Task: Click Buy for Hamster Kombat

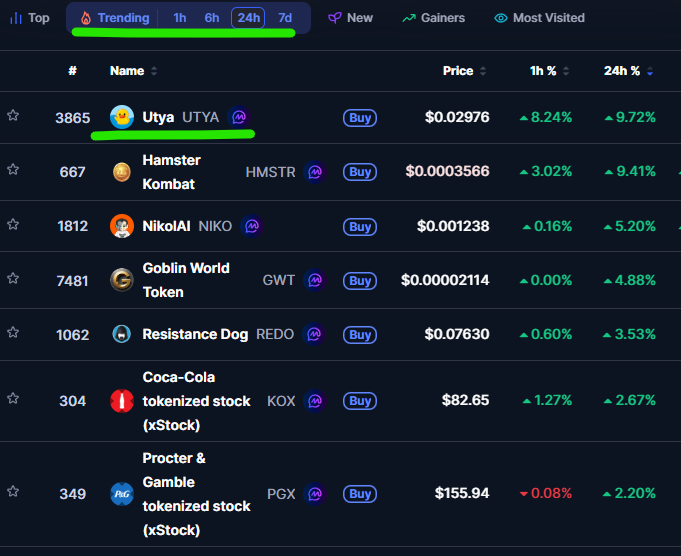Action: [x=360, y=172]
